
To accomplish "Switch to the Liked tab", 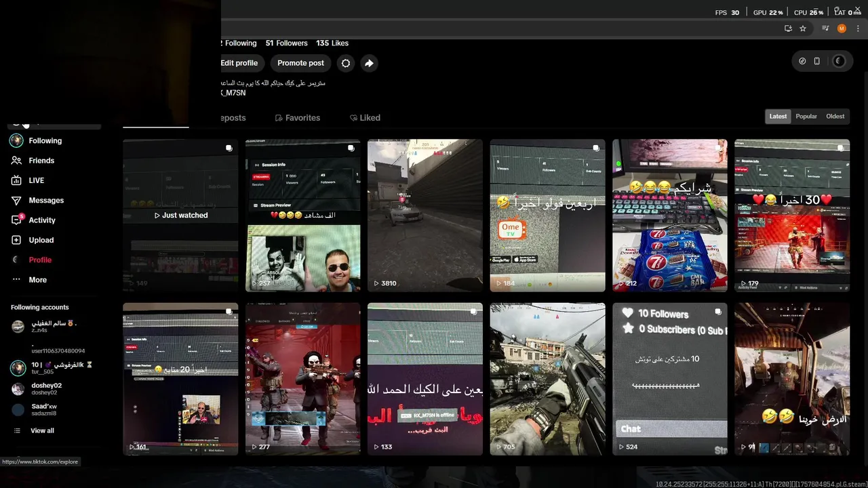I will (365, 118).
